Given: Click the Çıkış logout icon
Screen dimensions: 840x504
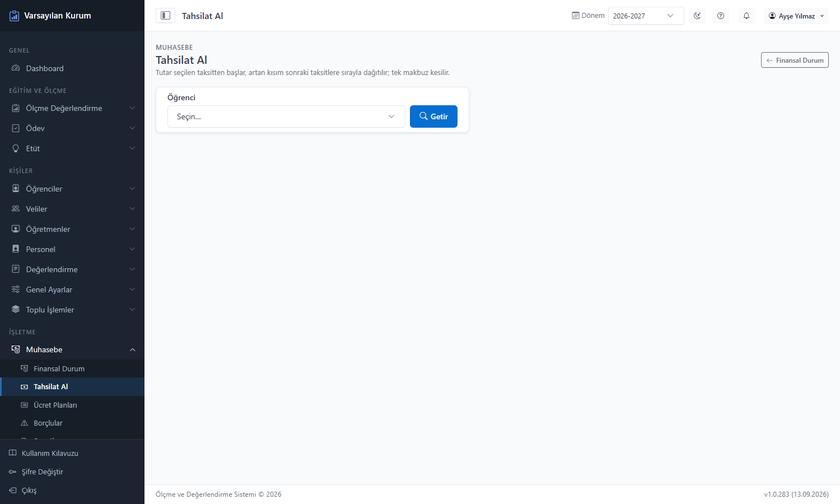Looking at the screenshot, I should tap(13, 490).
